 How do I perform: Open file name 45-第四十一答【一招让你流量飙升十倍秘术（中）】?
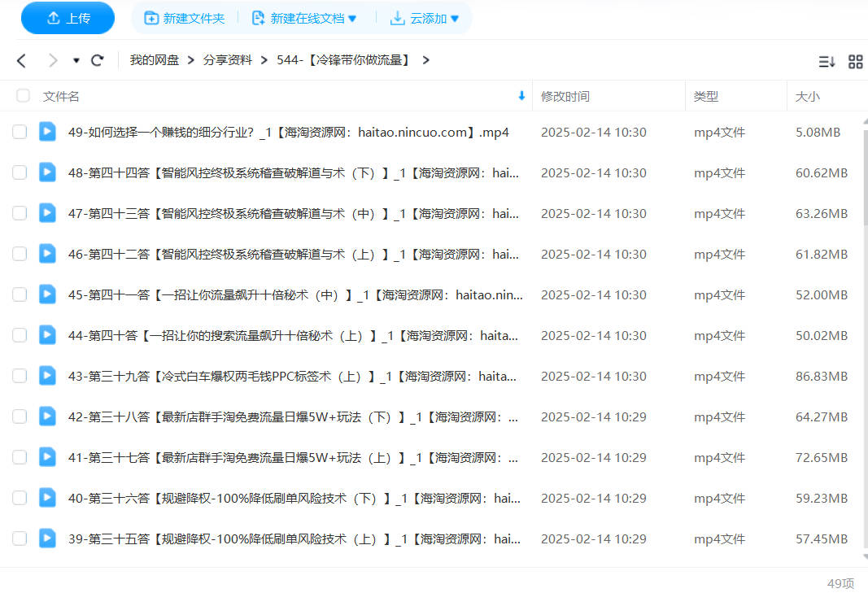(295, 295)
